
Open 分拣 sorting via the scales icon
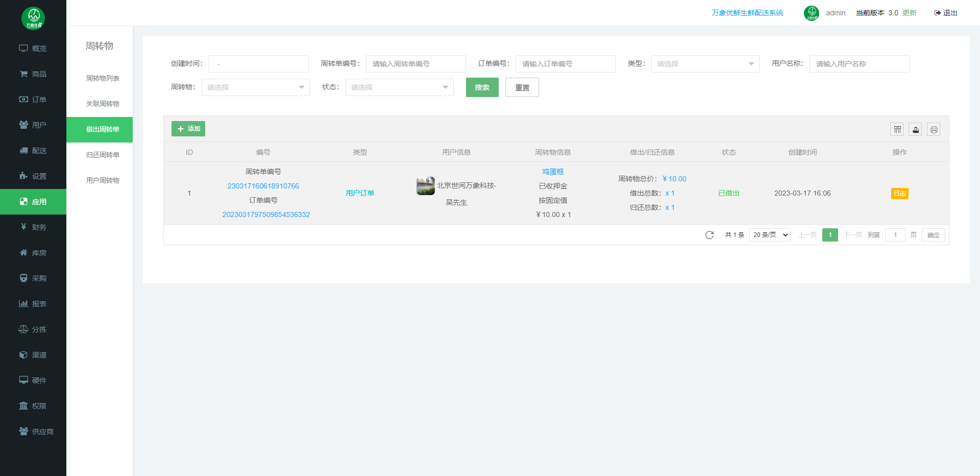tap(23, 329)
